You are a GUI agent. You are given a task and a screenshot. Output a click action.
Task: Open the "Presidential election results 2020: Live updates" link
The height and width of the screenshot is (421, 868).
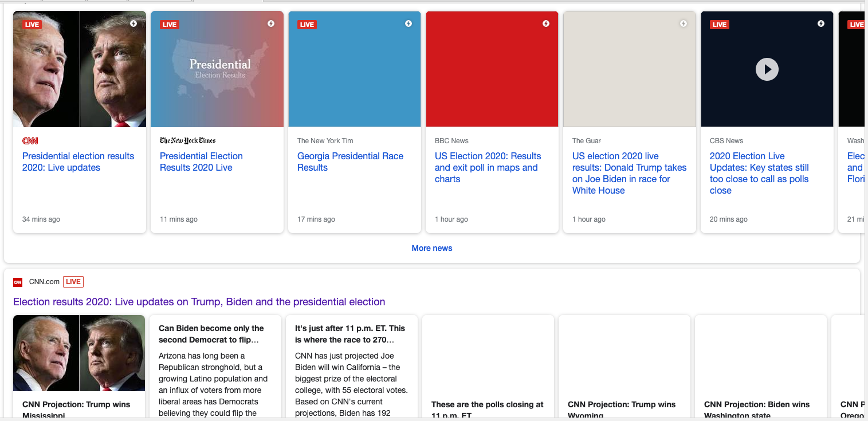click(x=78, y=162)
